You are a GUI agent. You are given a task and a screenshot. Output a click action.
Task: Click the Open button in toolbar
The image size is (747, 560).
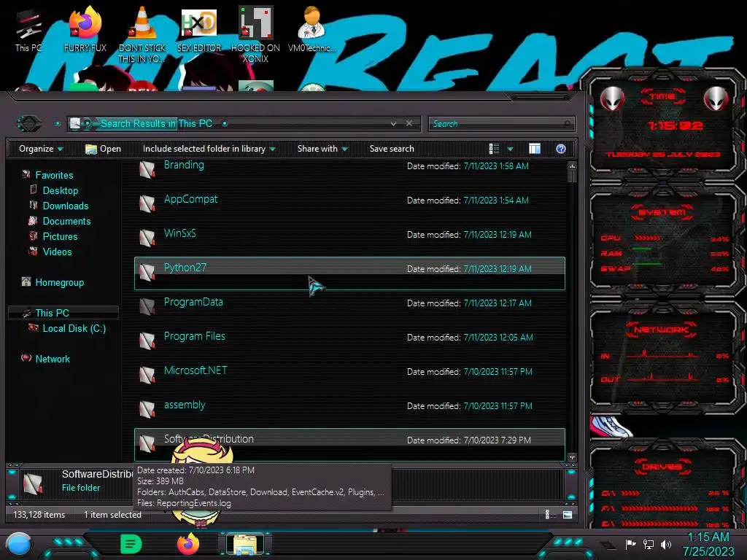click(x=103, y=149)
